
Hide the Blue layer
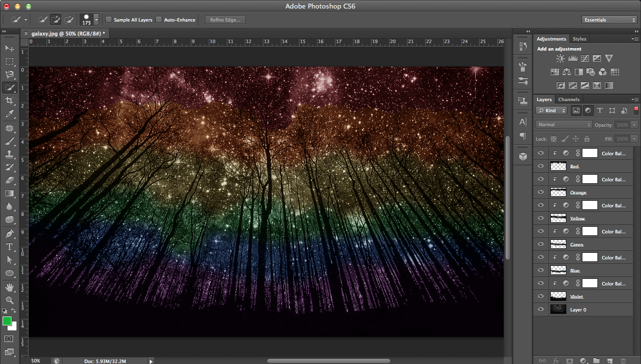540,270
